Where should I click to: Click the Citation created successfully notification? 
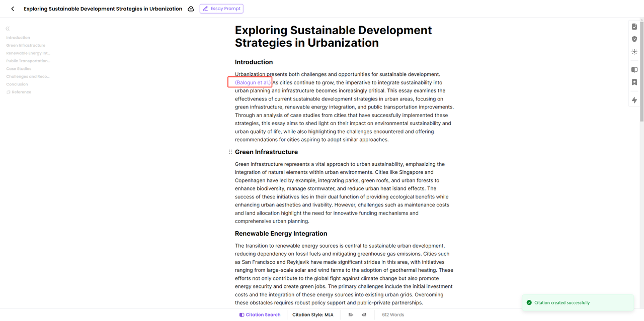tap(578, 303)
